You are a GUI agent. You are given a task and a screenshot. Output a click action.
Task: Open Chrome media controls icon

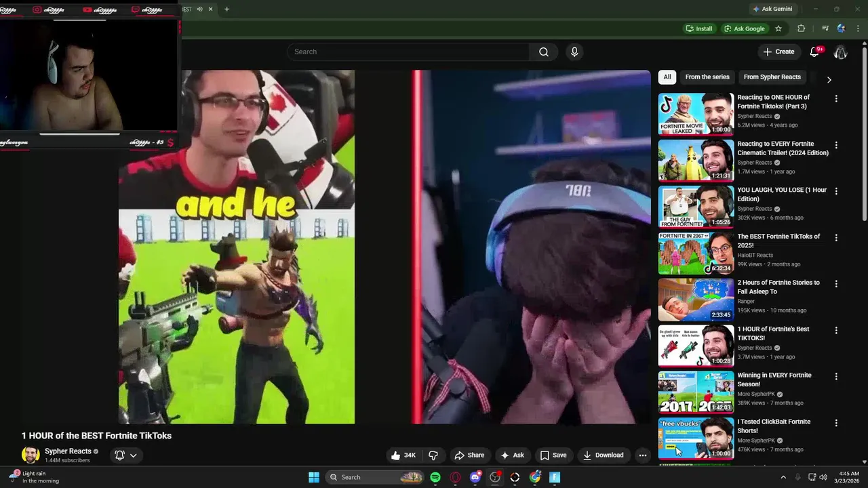pyautogui.click(x=825, y=28)
